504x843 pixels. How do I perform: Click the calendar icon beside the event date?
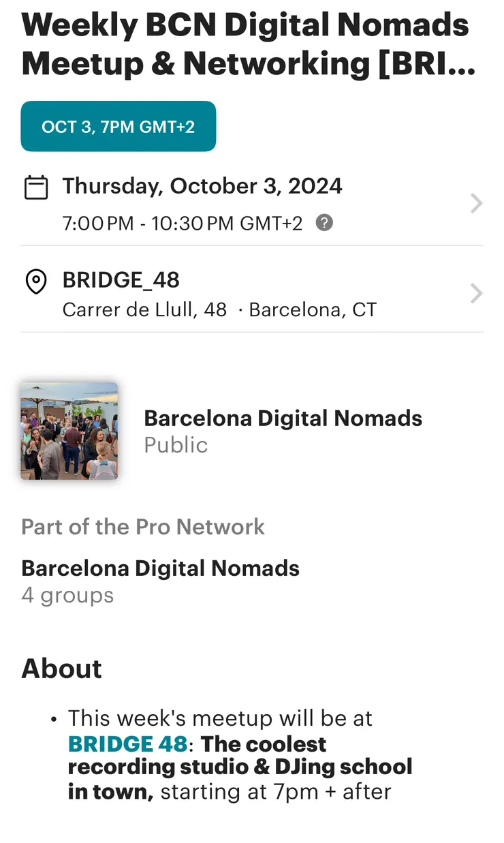[36, 187]
